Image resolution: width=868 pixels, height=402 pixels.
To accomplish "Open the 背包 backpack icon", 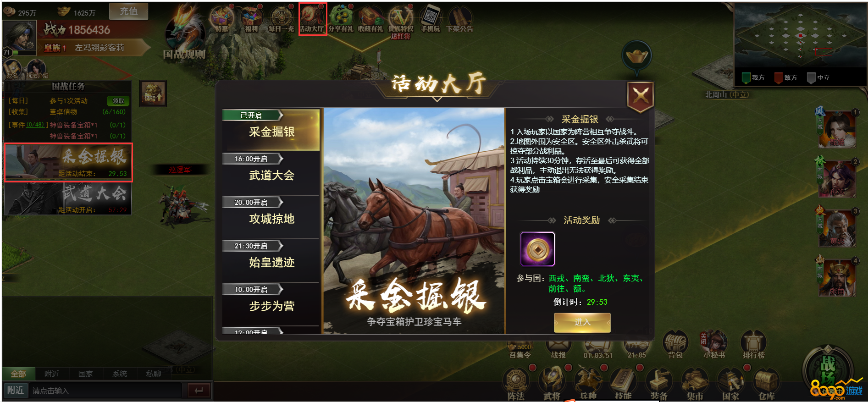I will point(675,344).
